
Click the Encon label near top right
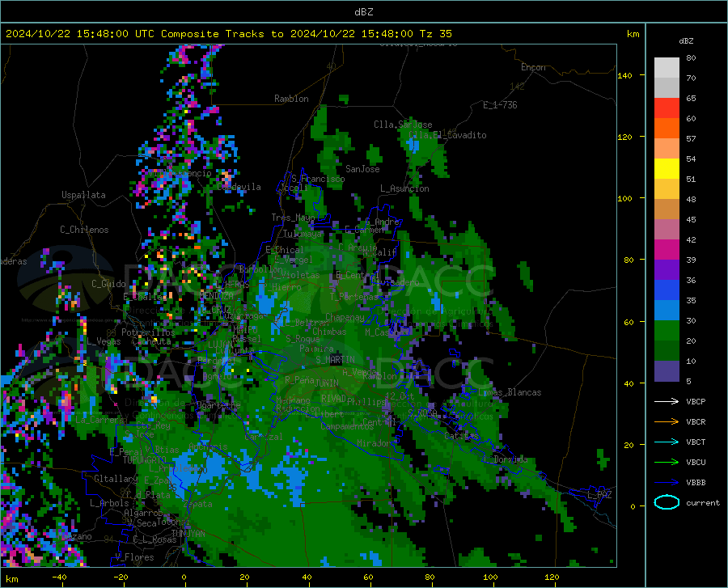click(x=533, y=67)
